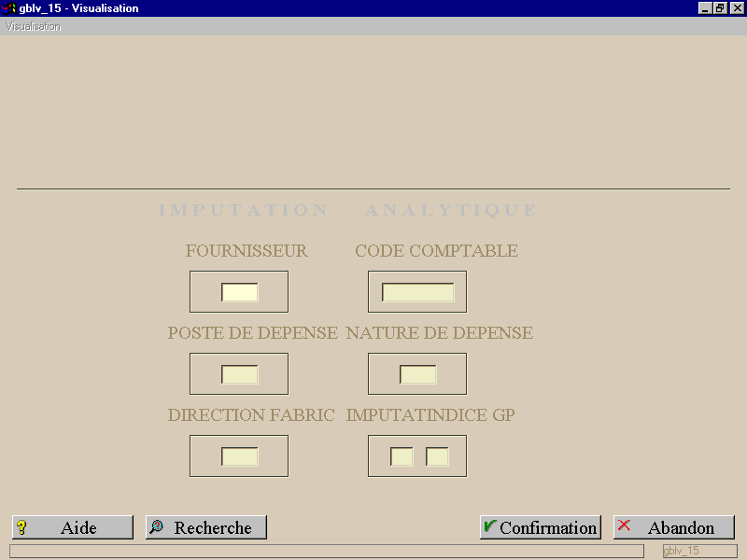Click the IMPUTATION left small field
The image size is (747, 560).
(402, 456)
